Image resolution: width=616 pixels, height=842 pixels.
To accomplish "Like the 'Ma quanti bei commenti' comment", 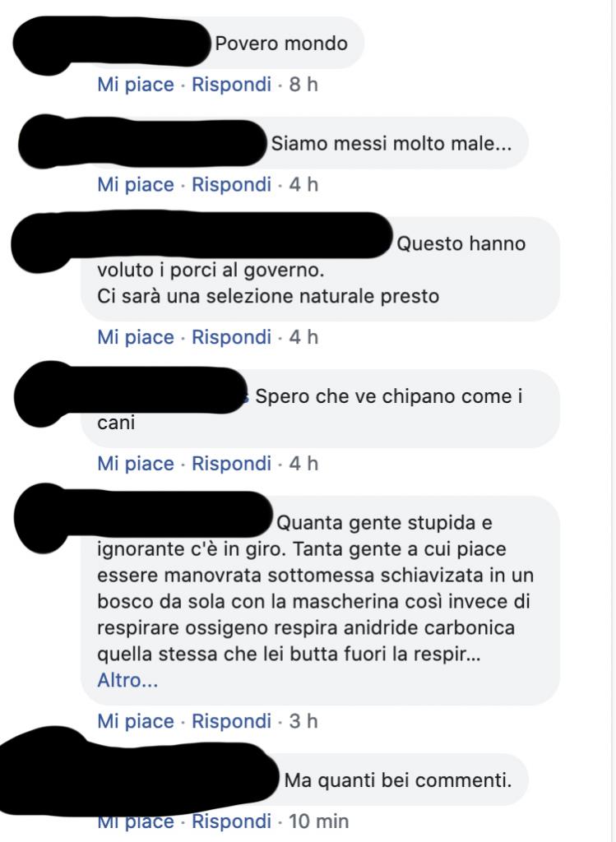I will pos(136,822).
